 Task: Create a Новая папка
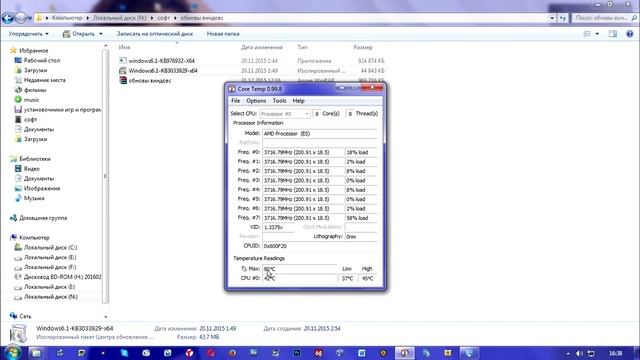coord(223,34)
